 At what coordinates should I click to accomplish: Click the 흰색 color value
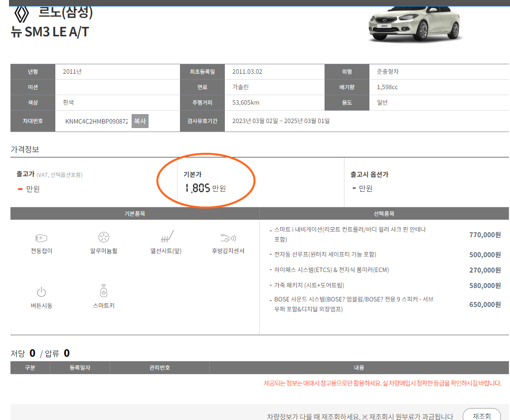pyautogui.click(x=68, y=103)
